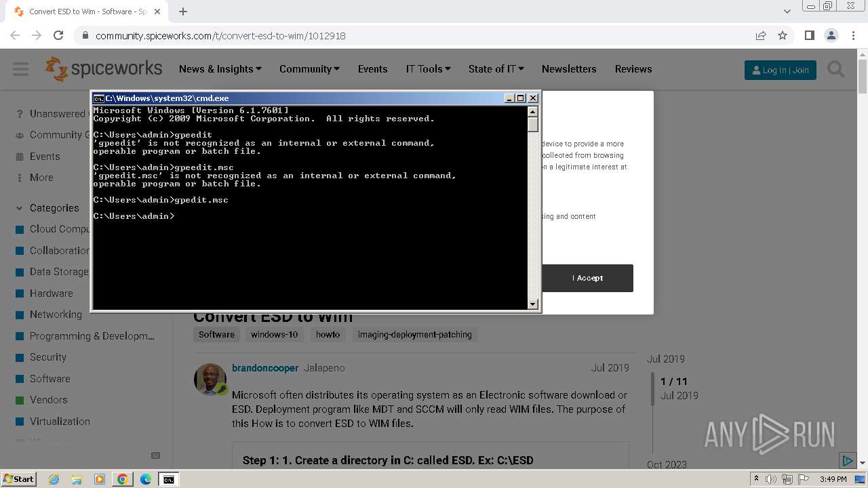Expand the Community dropdown menu
This screenshot has height=488, width=868.
click(309, 69)
